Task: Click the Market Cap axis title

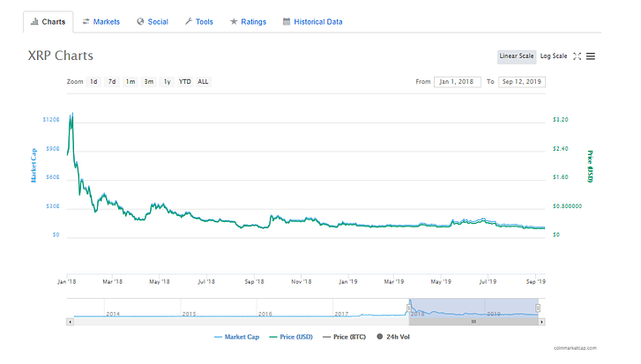Action: pyautogui.click(x=34, y=166)
